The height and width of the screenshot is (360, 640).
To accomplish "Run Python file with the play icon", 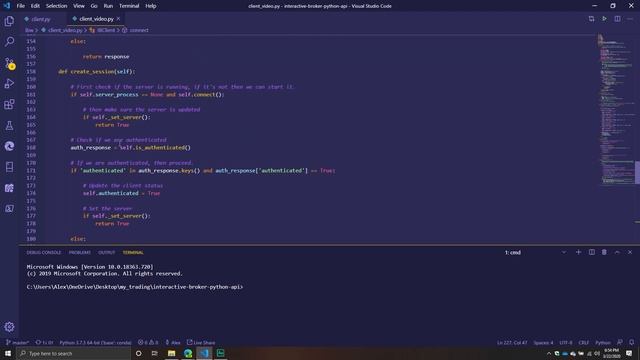I will 604,19.
